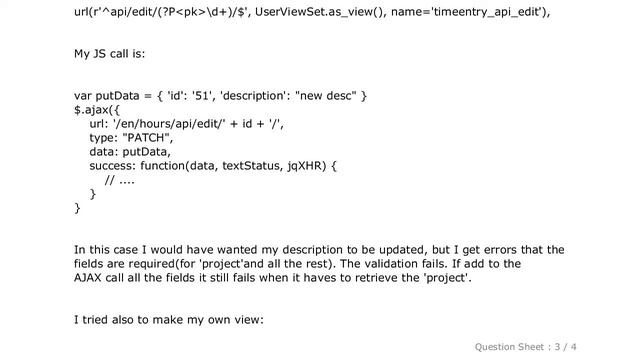Click the success function line

tap(213, 166)
